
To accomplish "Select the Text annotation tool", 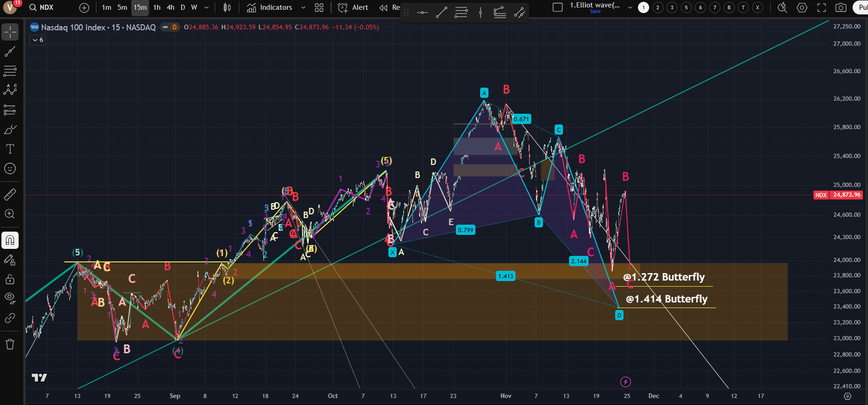I will (x=10, y=149).
